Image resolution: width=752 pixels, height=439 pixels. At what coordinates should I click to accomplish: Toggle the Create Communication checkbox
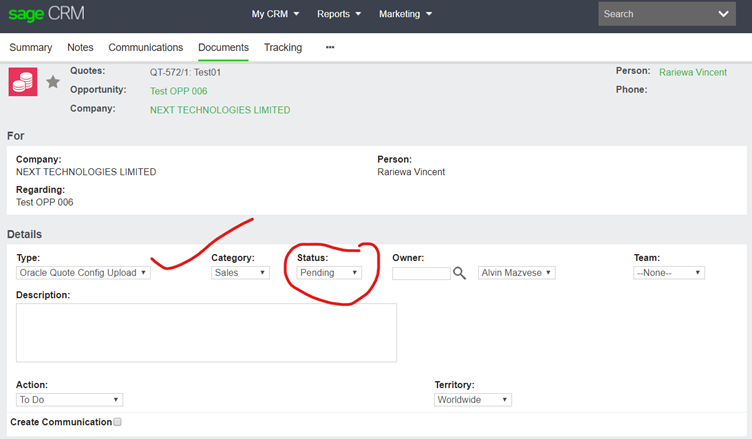117,422
